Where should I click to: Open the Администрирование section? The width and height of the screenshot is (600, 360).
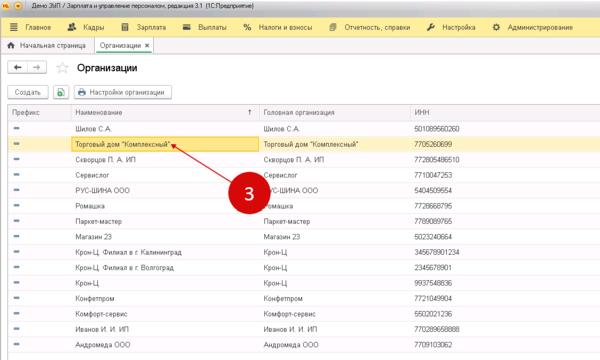(x=532, y=27)
